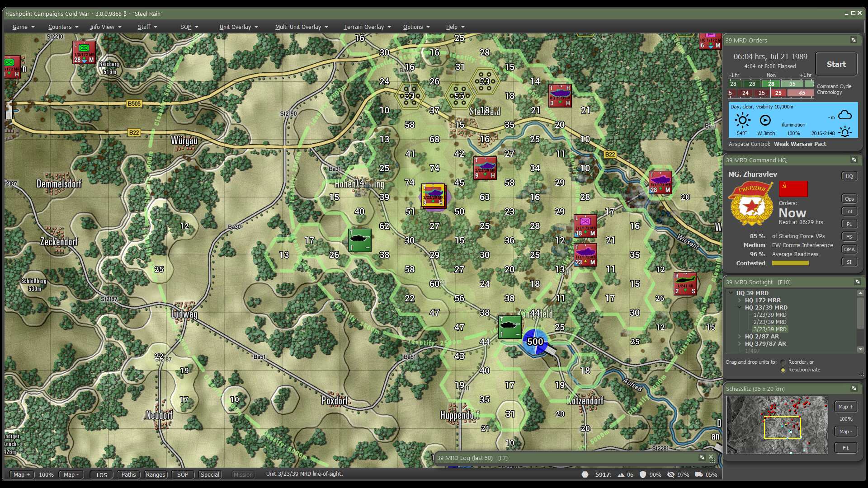Screen dimensions: 868x488
Task: Toggle the LOS display button
Action: (101, 474)
